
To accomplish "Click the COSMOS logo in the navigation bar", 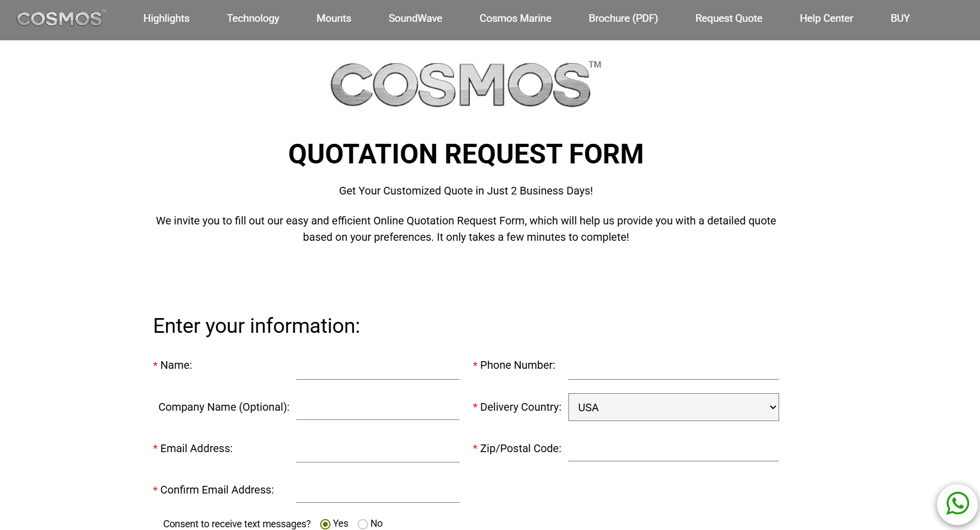I will pyautogui.click(x=60, y=19).
